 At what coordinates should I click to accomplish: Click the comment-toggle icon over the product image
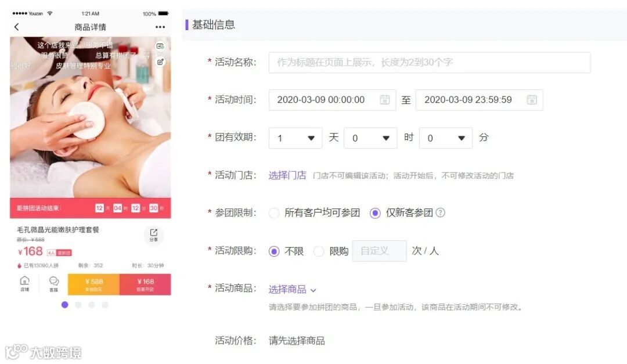(160, 46)
